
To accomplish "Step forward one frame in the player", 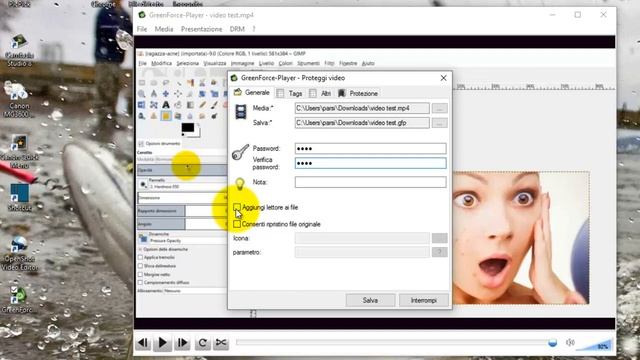I will click(x=182, y=342).
